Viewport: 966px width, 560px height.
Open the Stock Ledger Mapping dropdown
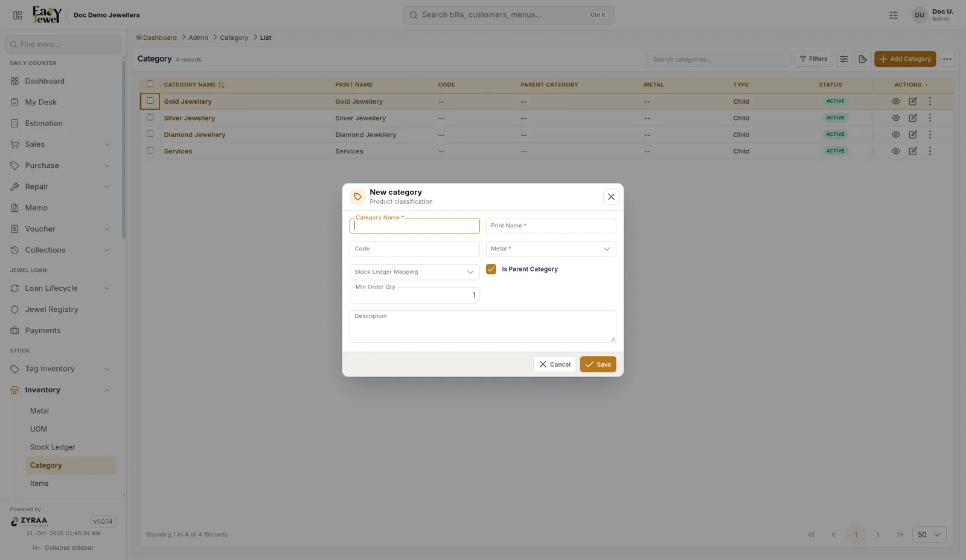tap(414, 272)
